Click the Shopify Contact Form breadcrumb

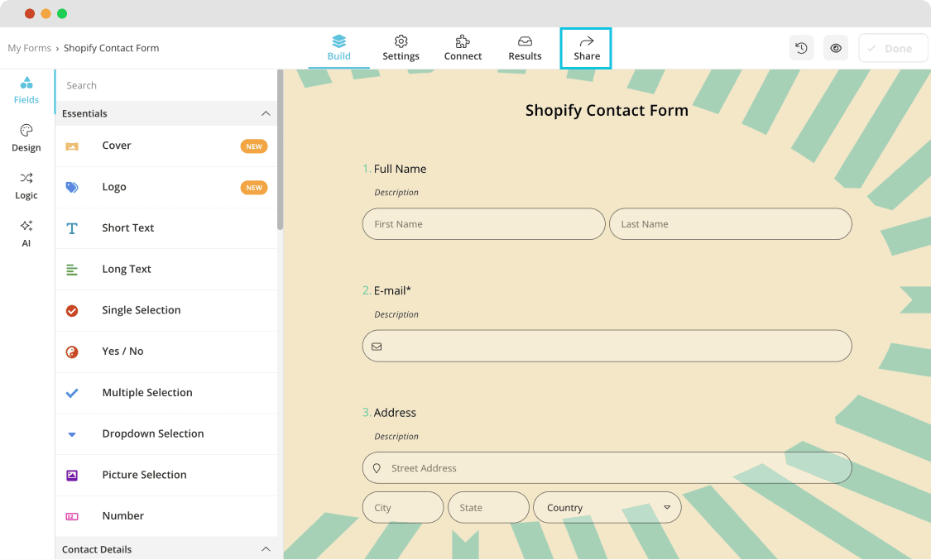[111, 48]
